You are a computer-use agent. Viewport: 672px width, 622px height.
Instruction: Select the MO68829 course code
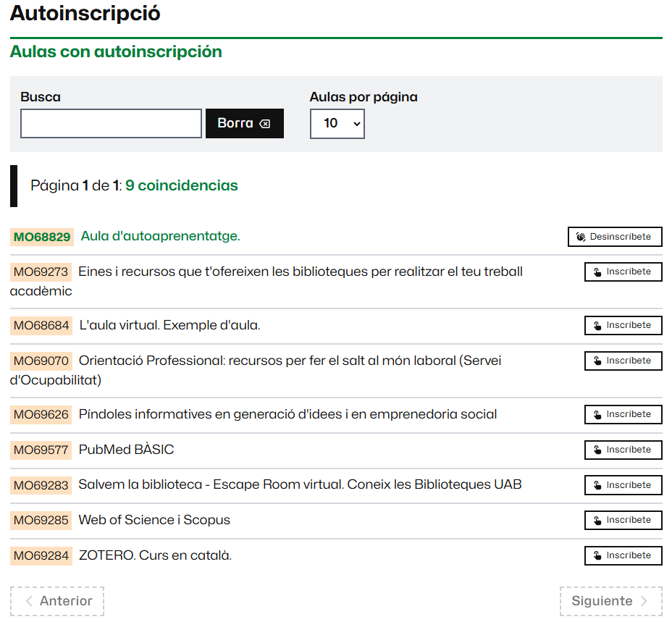[x=42, y=237]
